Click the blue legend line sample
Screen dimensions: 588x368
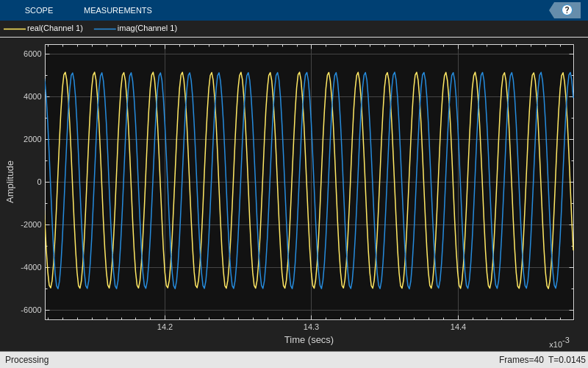click(105, 29)
